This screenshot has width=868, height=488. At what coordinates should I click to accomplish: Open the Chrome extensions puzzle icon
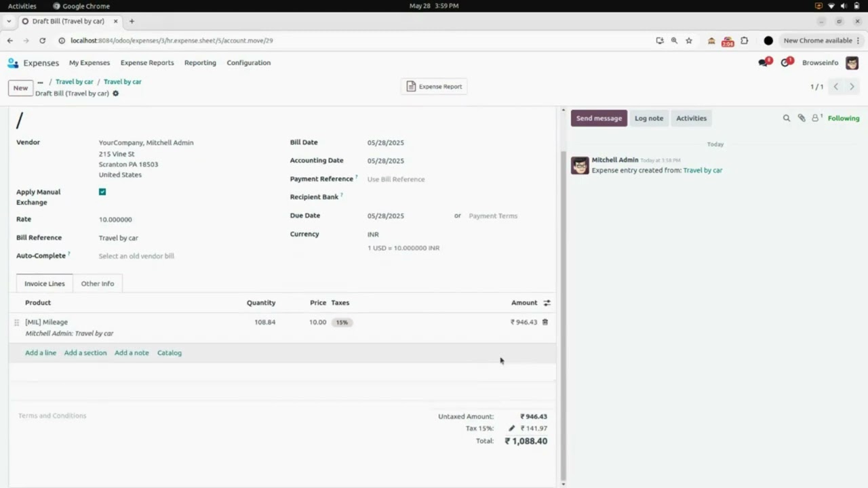[x=744, y=41]
